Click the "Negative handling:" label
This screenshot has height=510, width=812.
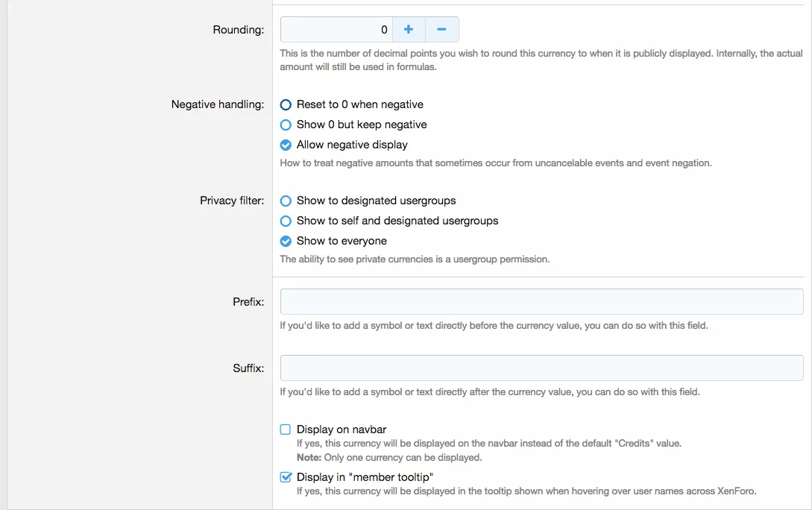217,104
